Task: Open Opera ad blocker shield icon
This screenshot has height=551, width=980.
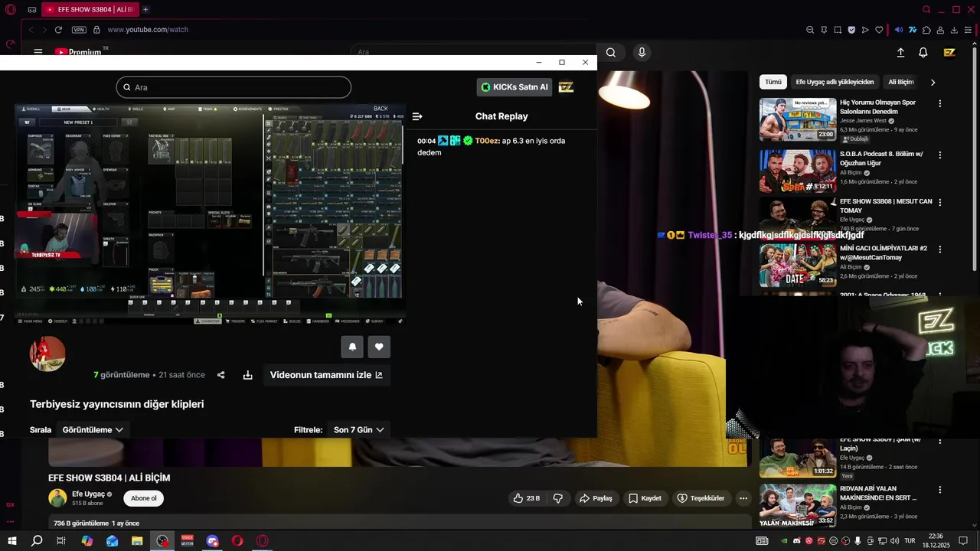Action: tap(851, 30)
